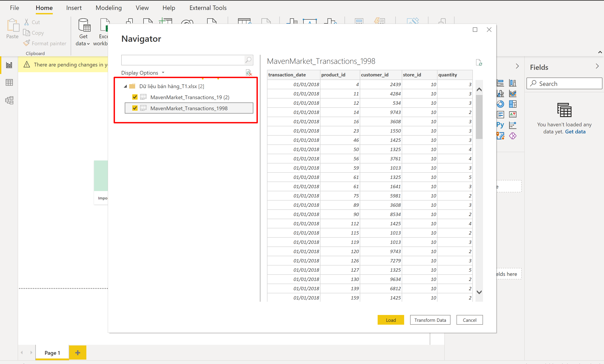
Task: Collapse the Dữ liệu bán hàng_T1.xlsx folder
Action: pyautogui.click(x=125, y=86)
